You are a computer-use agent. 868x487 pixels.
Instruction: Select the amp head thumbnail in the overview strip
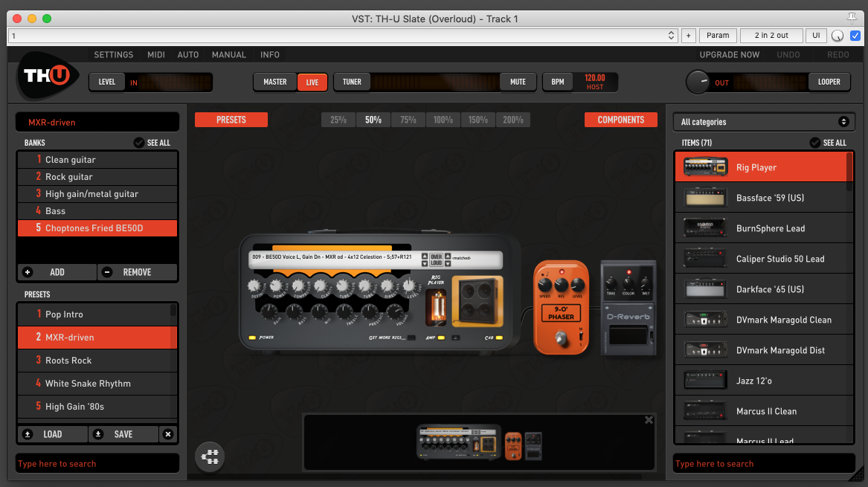(458, 442)
